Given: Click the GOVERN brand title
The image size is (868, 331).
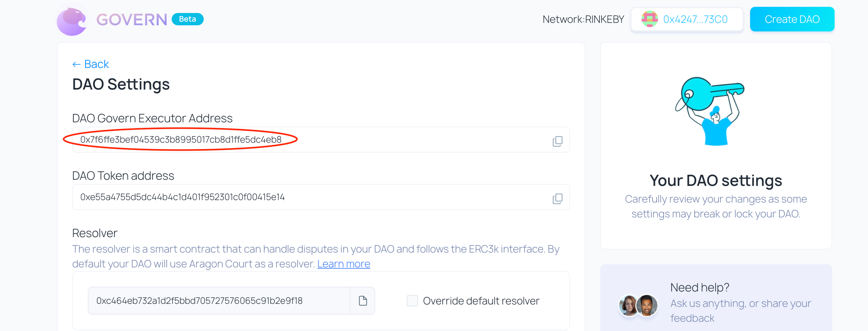Looking at the screenshot, I should (131, 20).
